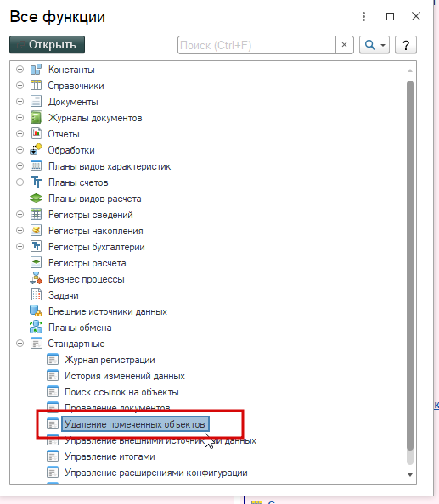Viewport: 439px width, 504px height.
Task: Click the Журналы документов green book icon
Action: pyautogui.click(x=36, y=118)
